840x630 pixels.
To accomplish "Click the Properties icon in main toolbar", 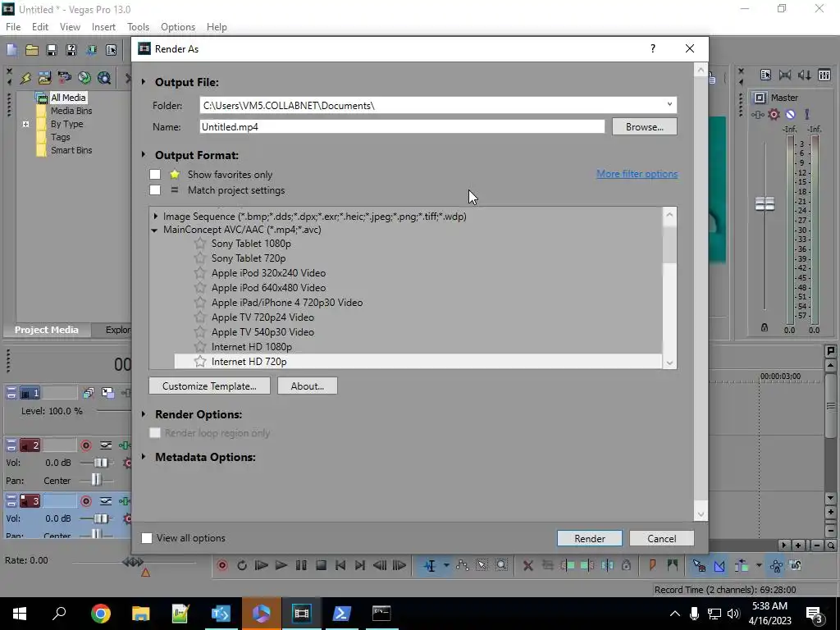I will pyautogui.click(x=111, y=50).
